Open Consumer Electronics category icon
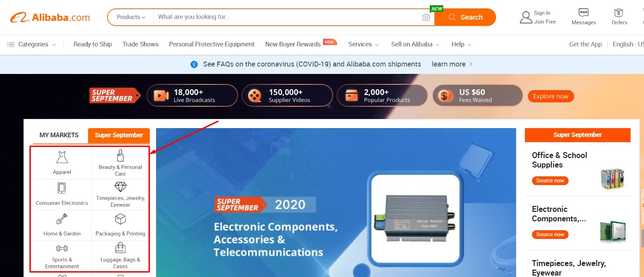This screenshot has height=277, width=644. (62, 188)
